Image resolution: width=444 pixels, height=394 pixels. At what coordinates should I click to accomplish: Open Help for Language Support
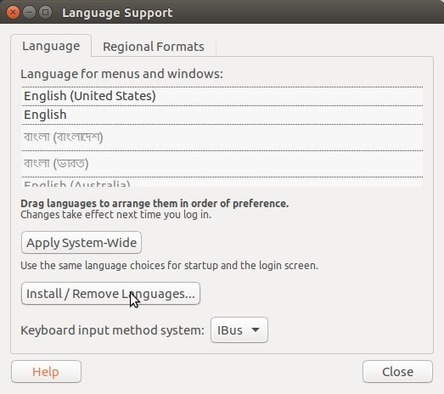pyautogui.click(x=46, y=372)
